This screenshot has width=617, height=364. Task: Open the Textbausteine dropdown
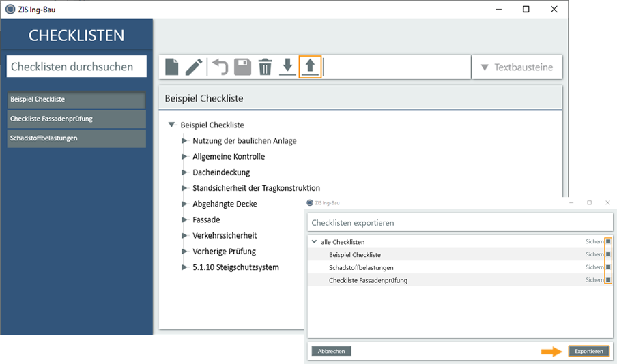(517, 67)
